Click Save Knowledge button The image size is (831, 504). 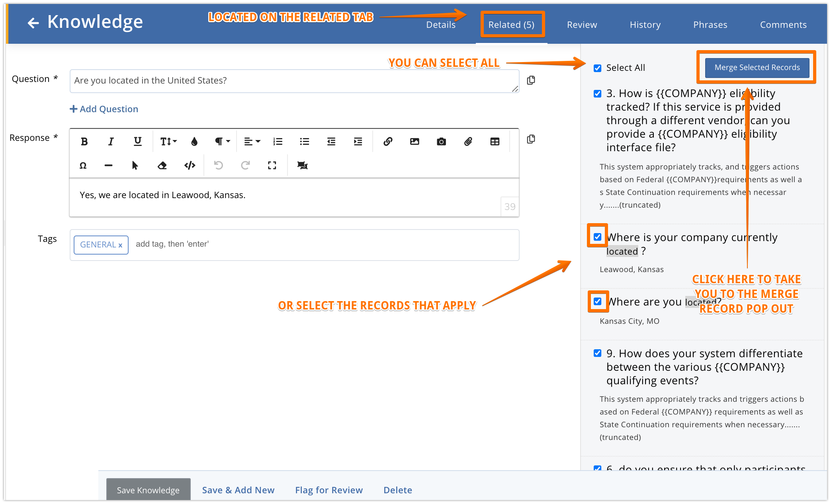tap(148, 490)
